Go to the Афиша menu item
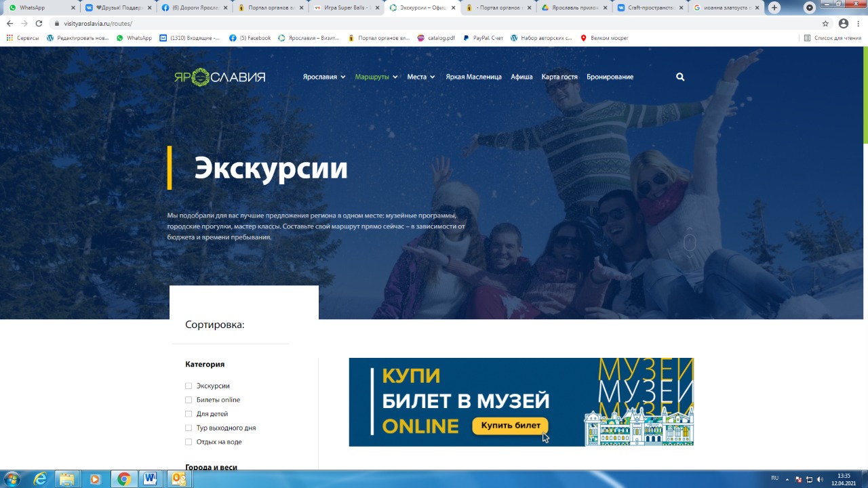 click(521, 77)
